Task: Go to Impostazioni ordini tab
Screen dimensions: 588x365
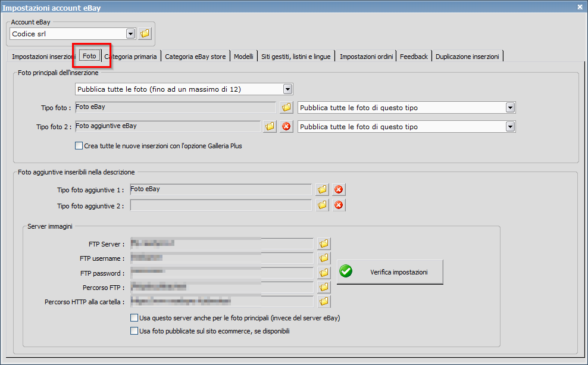Action: 366,57
